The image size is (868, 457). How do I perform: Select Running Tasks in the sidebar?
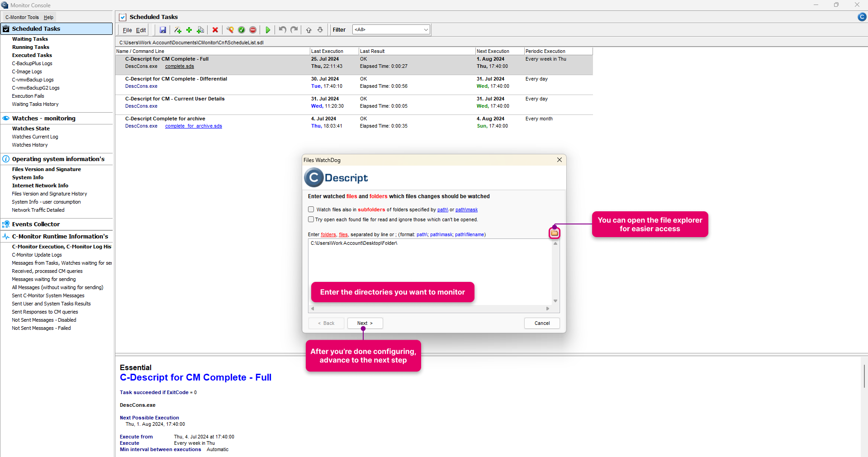click(31, 47)
